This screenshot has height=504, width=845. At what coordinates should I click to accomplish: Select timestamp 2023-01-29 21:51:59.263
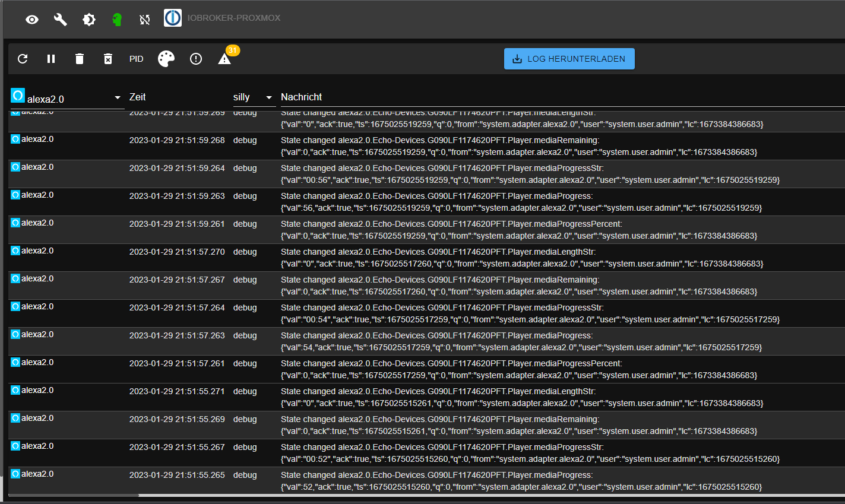coord(177,196)
